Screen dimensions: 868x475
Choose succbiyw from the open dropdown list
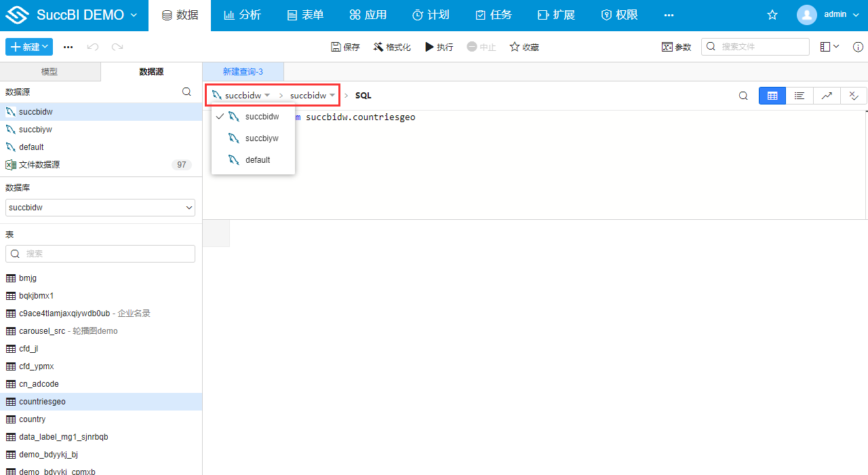[x=261, y=138]
